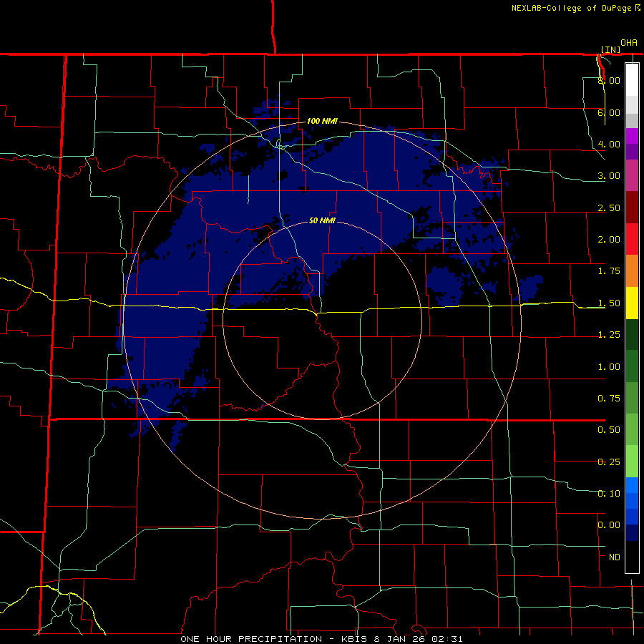The height and width of the screenshot is (644, 644).
Task: Click the black ND legend swatch
Action: tap(632, 557)
